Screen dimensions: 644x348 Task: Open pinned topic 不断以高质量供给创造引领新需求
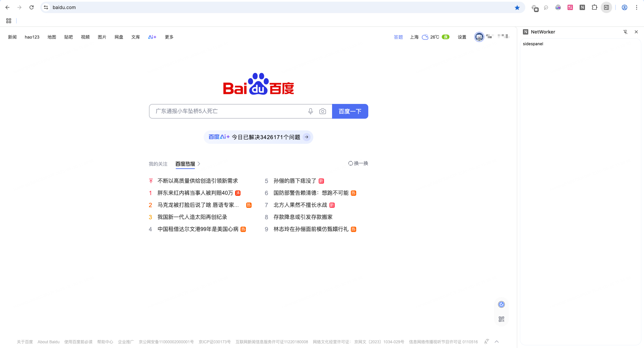(198, 181)
